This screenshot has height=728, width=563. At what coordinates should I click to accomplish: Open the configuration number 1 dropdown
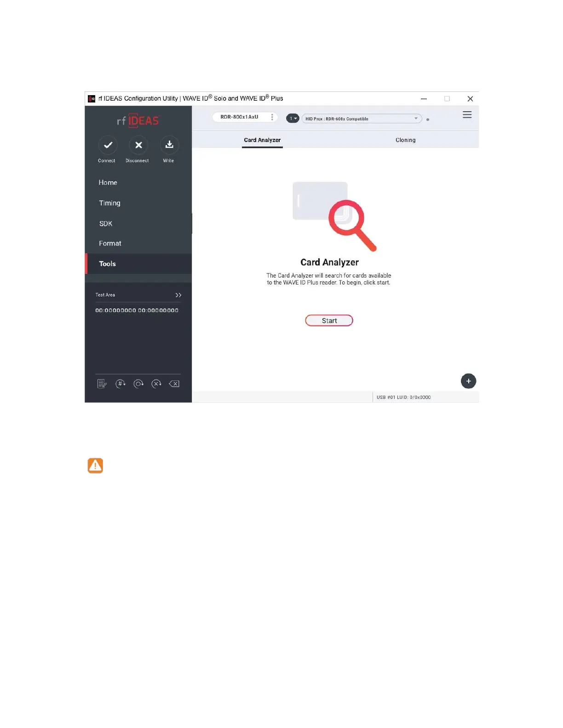(x=293, y=119)
